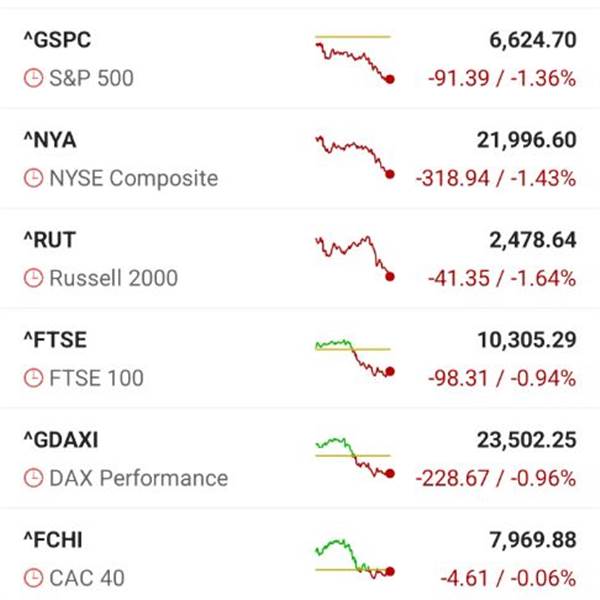Image resolution: width=600 pixels, height=600 pixels.
Task: Open the ^RUT sparkline chart
Action: pos(353,258)
